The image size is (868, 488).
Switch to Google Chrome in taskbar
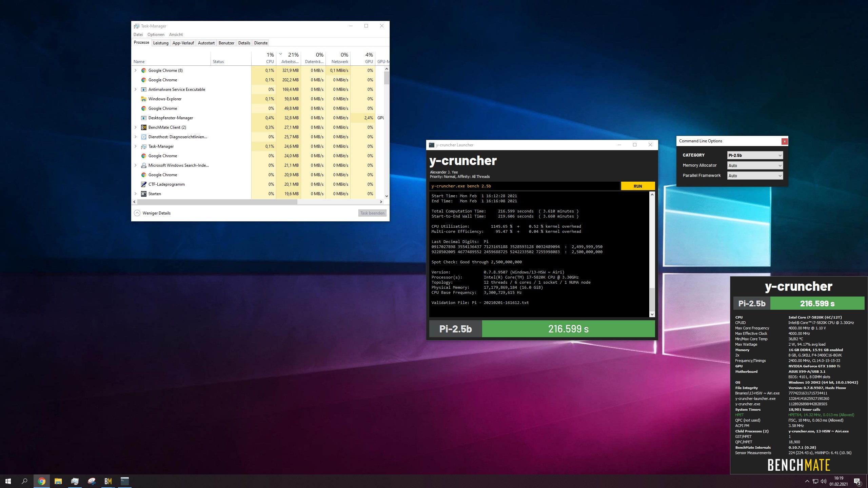point(42,481)
